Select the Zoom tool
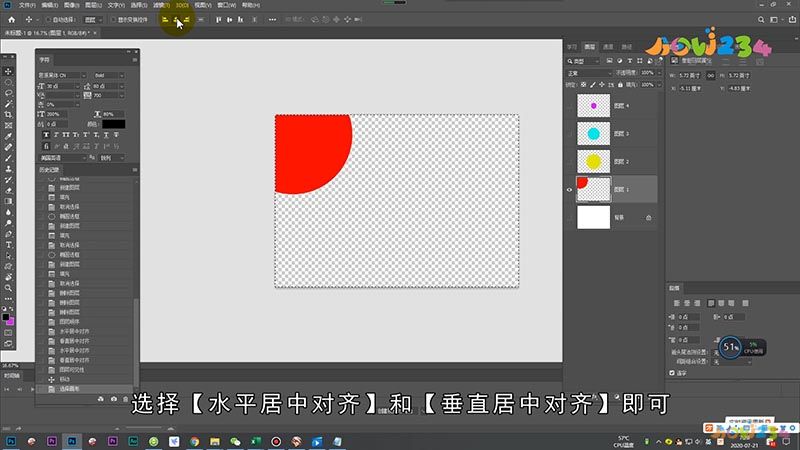800x450 pixels. [8, 288]
